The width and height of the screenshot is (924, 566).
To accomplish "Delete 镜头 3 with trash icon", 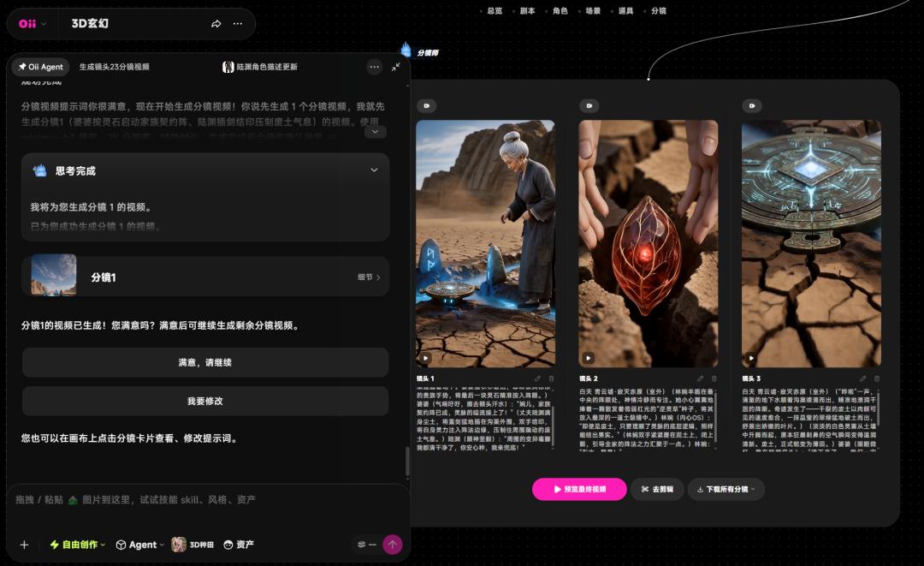I will [876, 378].
